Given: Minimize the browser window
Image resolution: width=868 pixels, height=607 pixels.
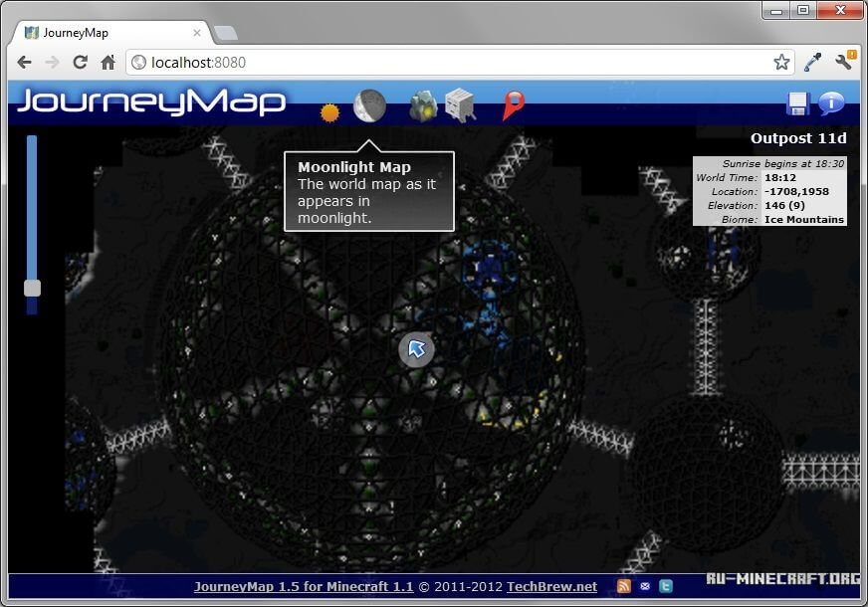Looking at the screenshot, I should click(x=776, y=10).
